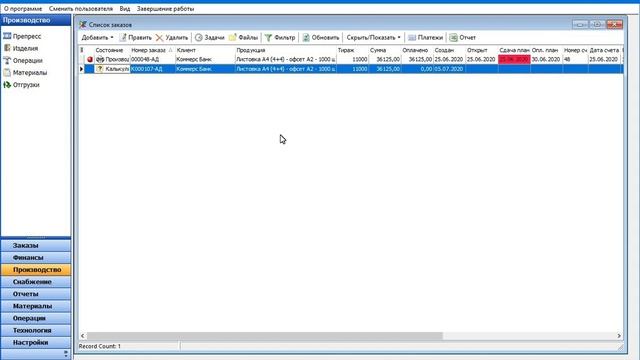Select order number К000107-АД cell
The image size is (640, 360).
point(152,69)
